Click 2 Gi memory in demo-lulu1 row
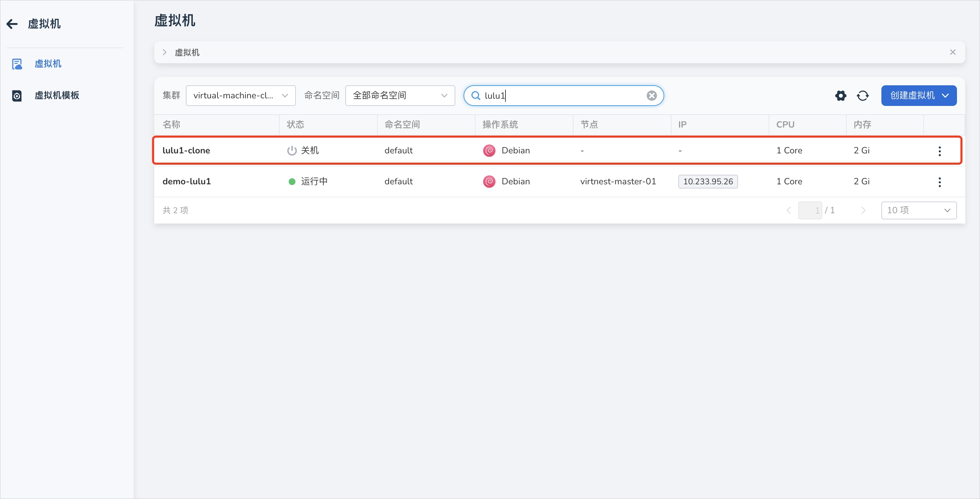Screen dimensions: 980x499 point(861,181)
